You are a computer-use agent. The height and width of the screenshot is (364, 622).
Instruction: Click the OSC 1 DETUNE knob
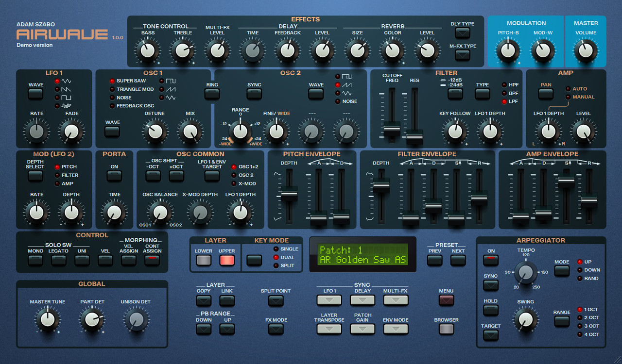click(x=155, y=131)
